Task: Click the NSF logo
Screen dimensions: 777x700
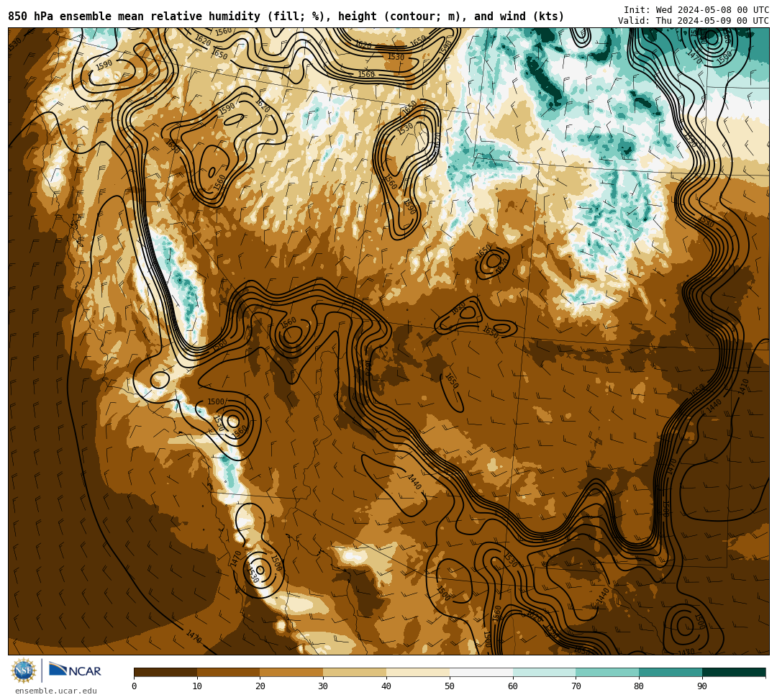Action: pos(24,671)
